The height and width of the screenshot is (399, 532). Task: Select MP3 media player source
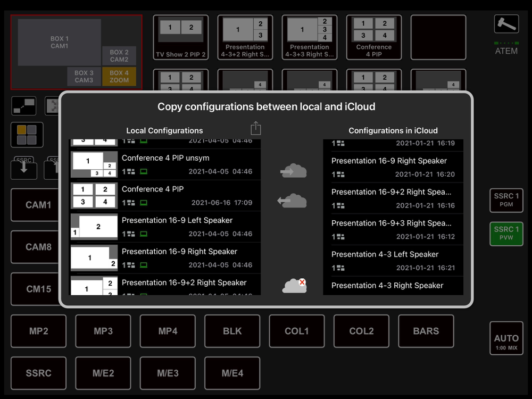pyautogui.click(x=103, y=331)
